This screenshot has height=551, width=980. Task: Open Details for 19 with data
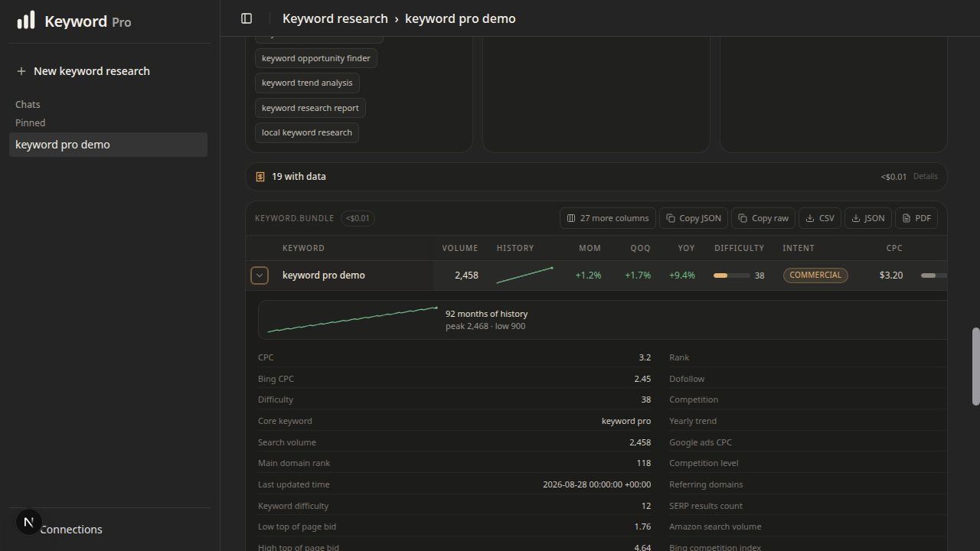point(925,177)
